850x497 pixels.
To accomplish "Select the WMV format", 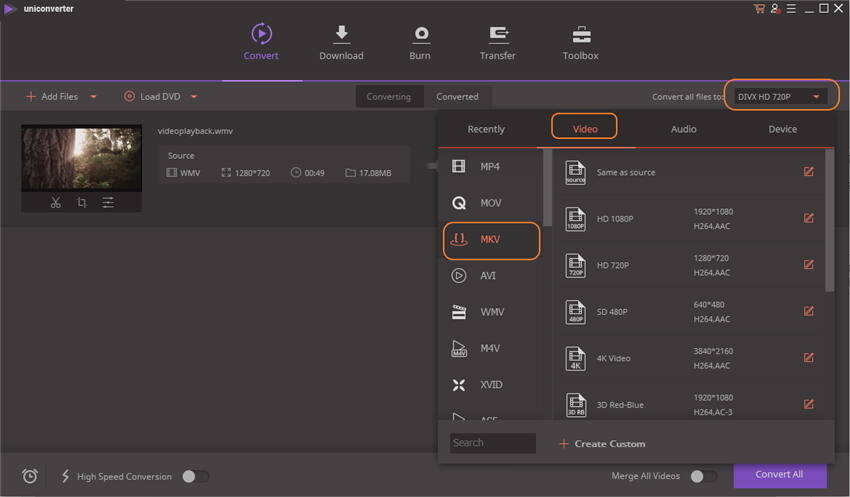I will [491, 312].
